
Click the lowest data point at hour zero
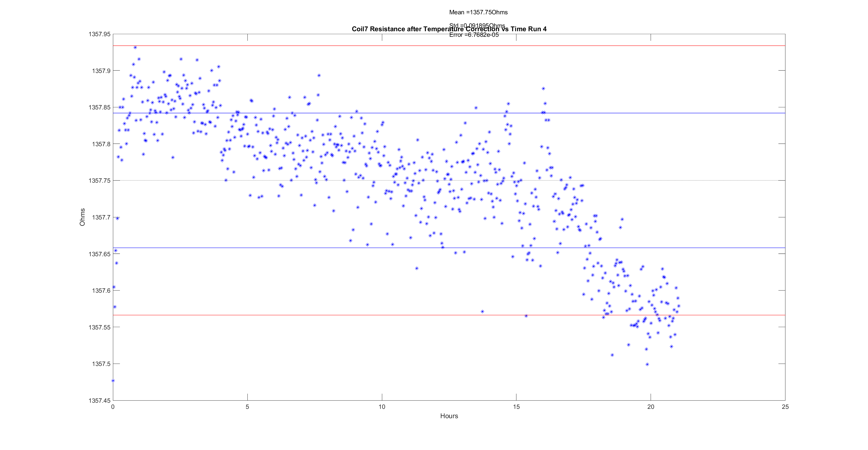[113, 381]
